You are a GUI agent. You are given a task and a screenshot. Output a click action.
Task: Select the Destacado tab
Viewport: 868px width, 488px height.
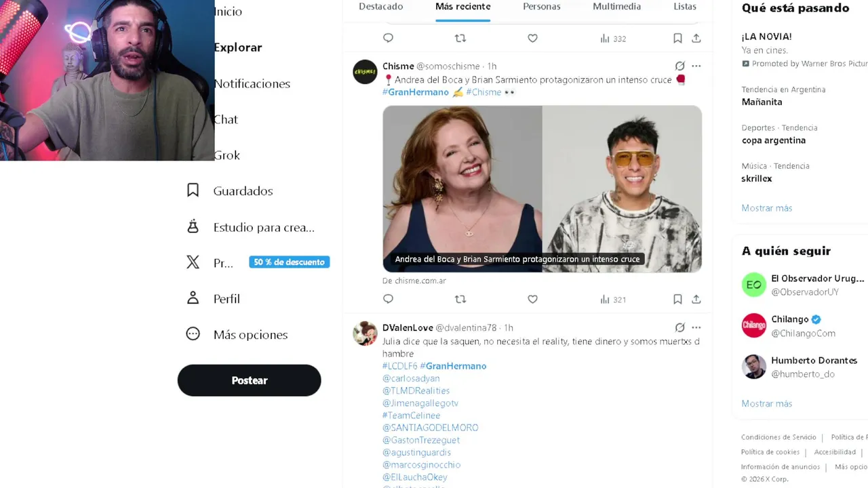coord(380,7)
